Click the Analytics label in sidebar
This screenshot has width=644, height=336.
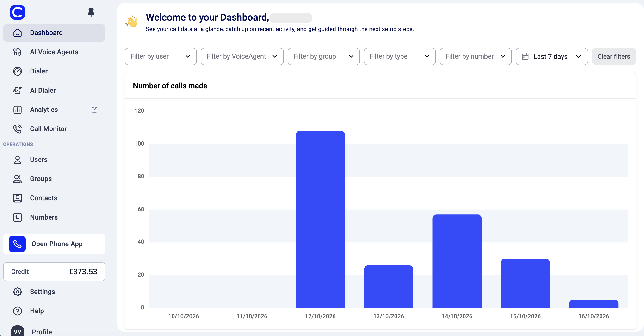44,110
